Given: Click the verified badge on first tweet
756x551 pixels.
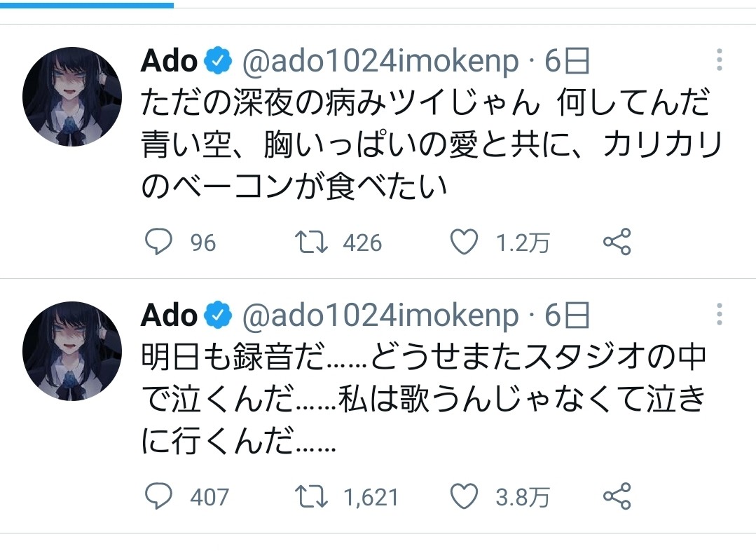Looking at the screenshot, I should 219,62.
